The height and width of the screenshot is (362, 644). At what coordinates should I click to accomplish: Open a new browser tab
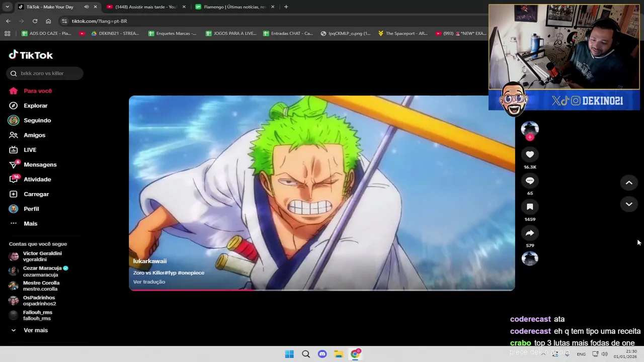[286, 7]
